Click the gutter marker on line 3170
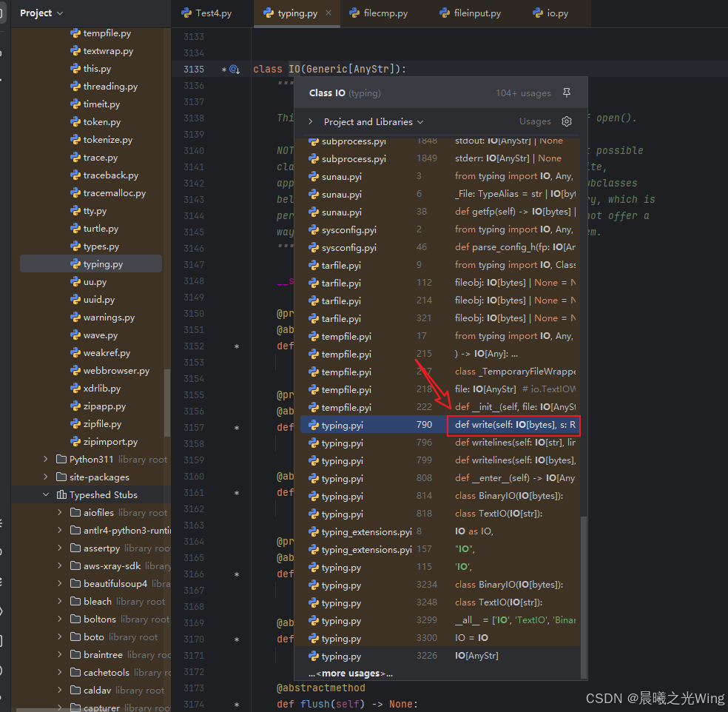Viewport: 728px width, 712px height. point(237,639)
